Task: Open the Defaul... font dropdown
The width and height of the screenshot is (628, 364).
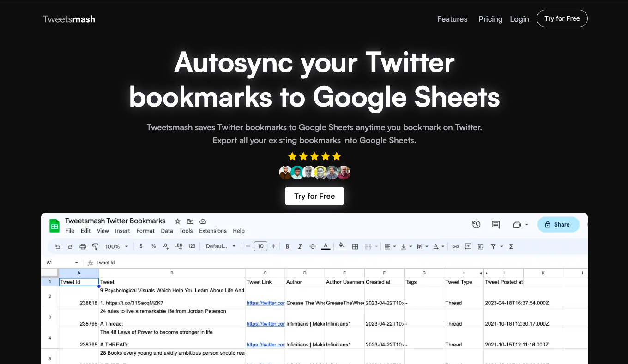Action: coord(221,246)
